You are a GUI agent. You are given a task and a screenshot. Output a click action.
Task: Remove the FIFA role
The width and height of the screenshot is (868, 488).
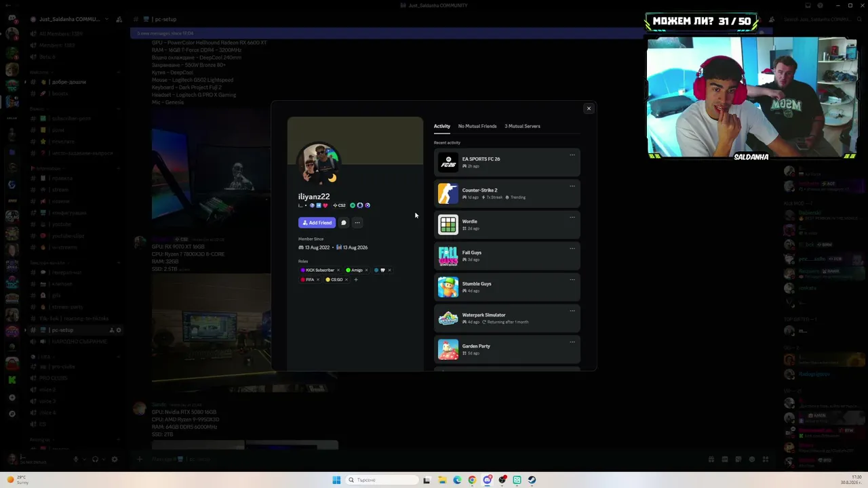(x=317, y=280)
